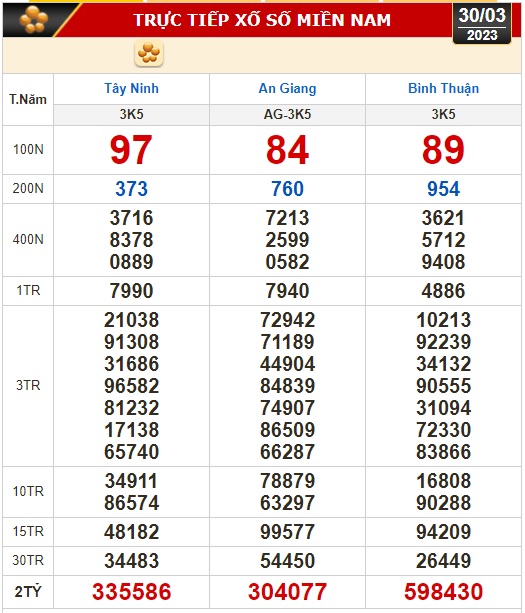This screenshot has width=525, height=613.
Task: Select the T.Năm day label
Action: (x=28, y=99)
